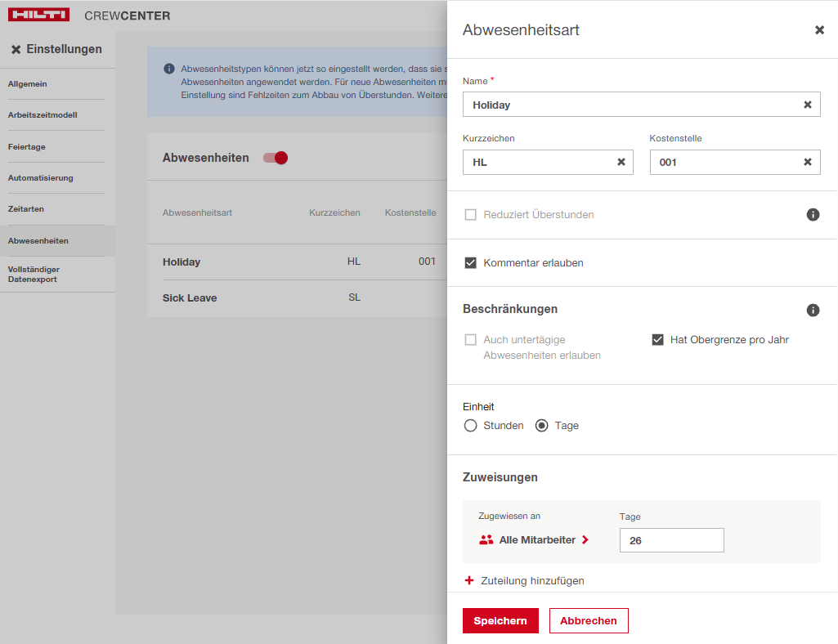Viewport: 838px width, 644px height.
Task: Uncheck Hat Obergrenze pro Jahr
Action: pyautogui.click(x=657, y=340)
